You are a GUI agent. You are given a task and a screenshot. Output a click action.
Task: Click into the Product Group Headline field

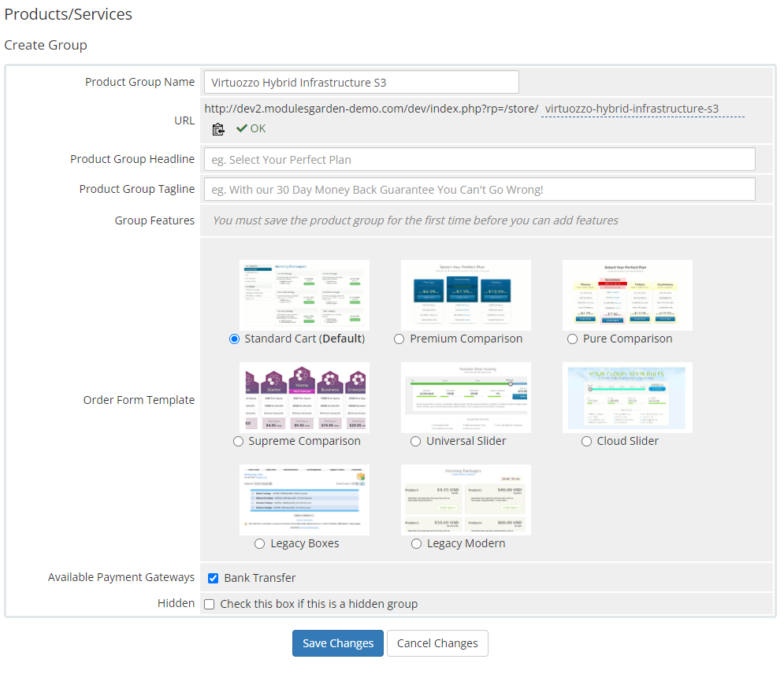480,159
